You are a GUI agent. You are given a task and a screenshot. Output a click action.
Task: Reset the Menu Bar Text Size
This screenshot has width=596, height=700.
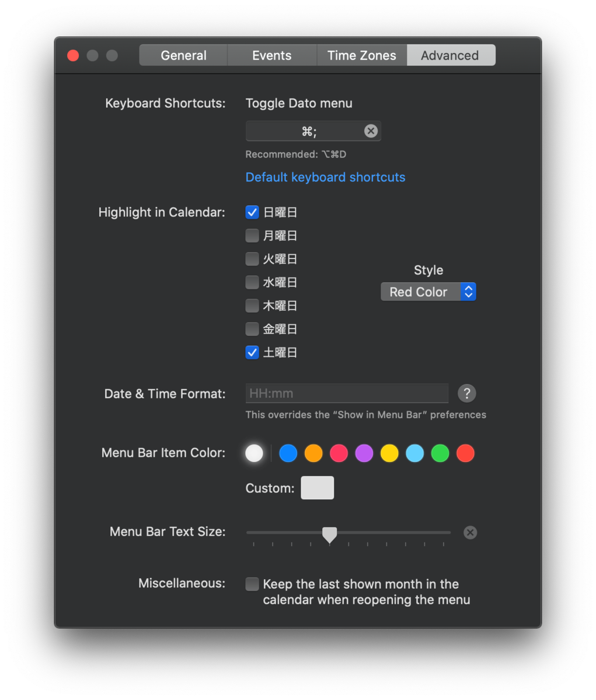[x=470, y=532]
